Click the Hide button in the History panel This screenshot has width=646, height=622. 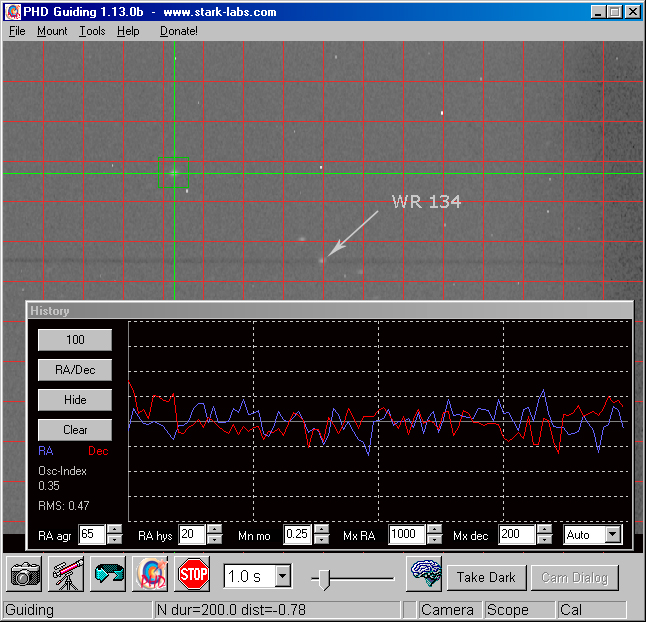pos(75,400)
